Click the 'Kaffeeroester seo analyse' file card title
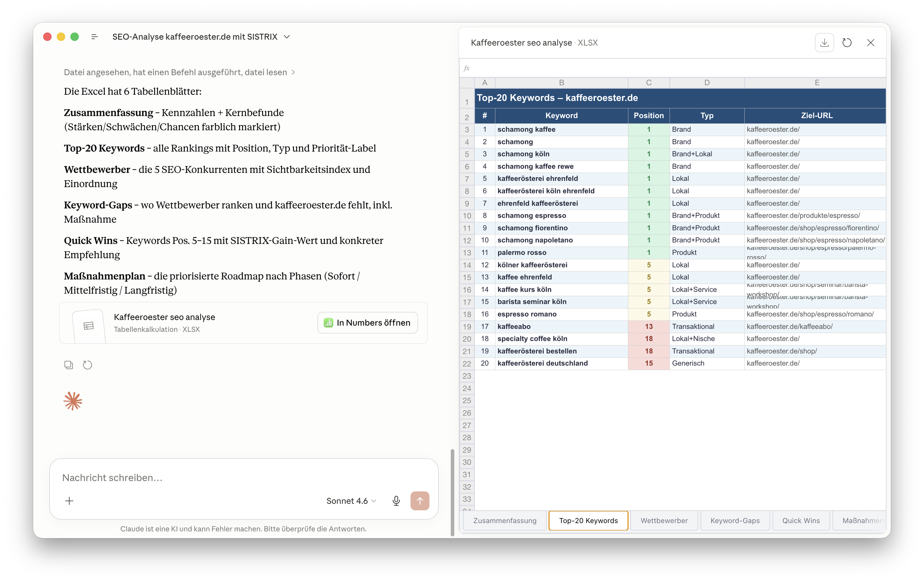 click(x=164, y=317)
